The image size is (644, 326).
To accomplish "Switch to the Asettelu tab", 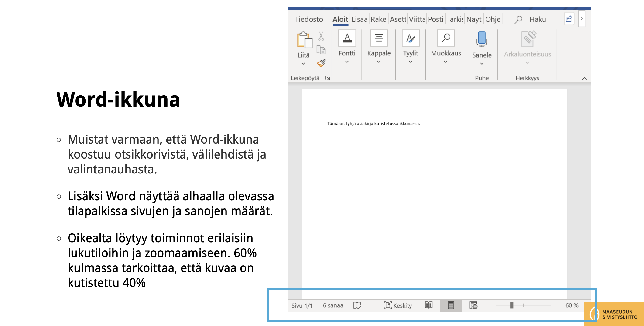I will pyautogui.click(x=397, y=19).
